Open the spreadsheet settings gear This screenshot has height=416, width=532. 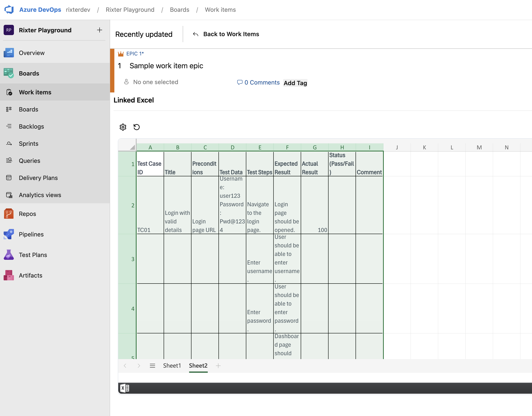pos(123,127)
